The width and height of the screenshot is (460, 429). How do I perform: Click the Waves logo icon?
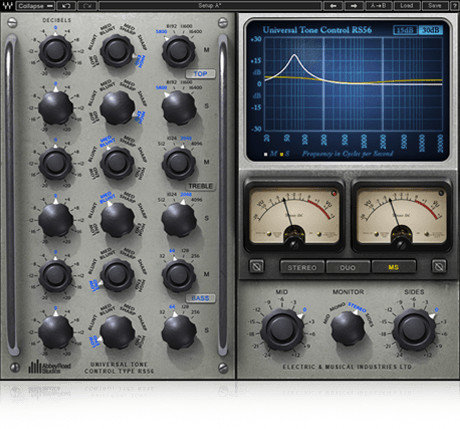(x=8, y=5)
